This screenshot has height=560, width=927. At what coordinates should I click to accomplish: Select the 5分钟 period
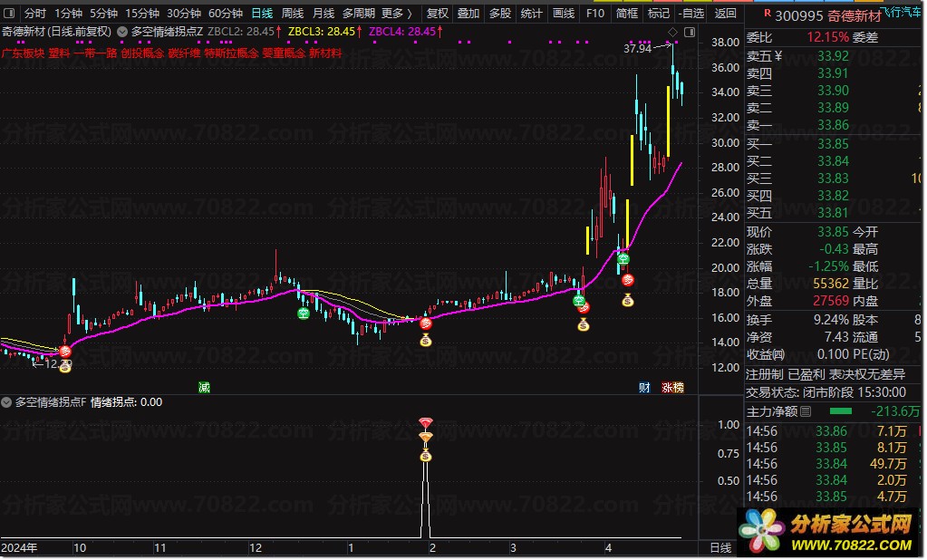[x=104, y=13]
